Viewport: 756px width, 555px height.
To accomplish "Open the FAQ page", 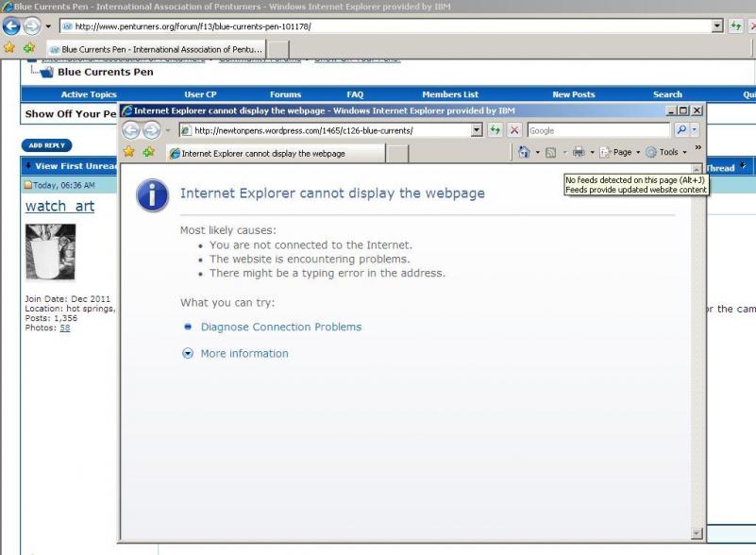I will [355, 94].
